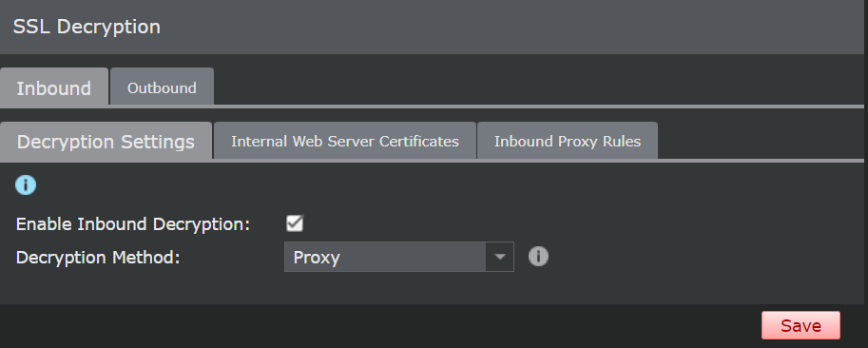The width and height of the screenshot is (868, 348).
Task: Click the dark footer bar left of Save
Action: 376,326
